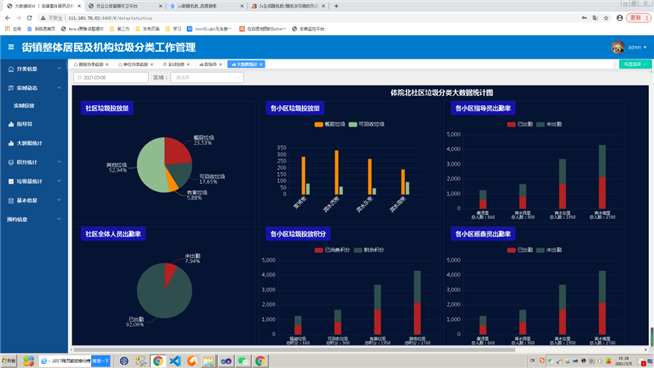Image resolution: width=654 pixels, height=368 pixels.
Task: Switch to the third Chrome tab, a Baidu search
Action: coord(206,6)
